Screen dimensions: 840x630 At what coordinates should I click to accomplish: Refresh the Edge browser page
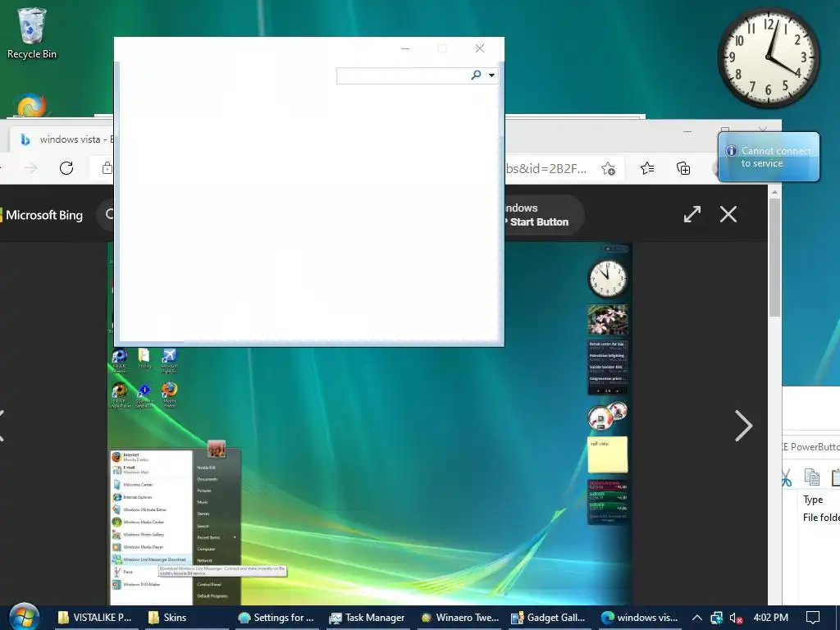click(x=66, y=168)
